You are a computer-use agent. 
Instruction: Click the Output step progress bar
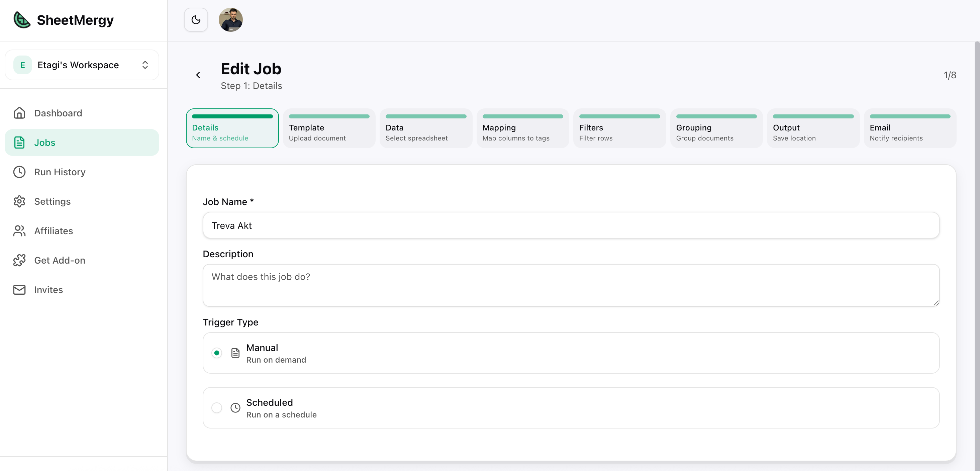pos(813,116)
